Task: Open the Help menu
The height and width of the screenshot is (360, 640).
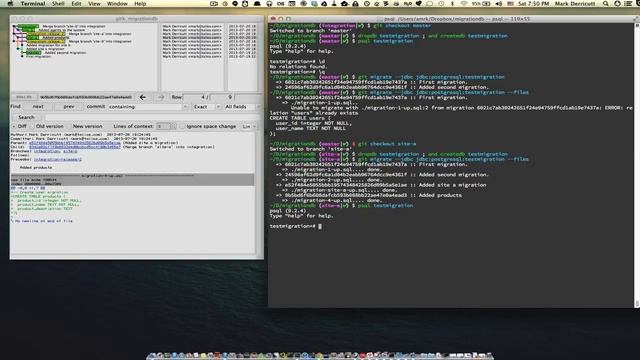Action: pyautogui.click(x=140, y=3)
